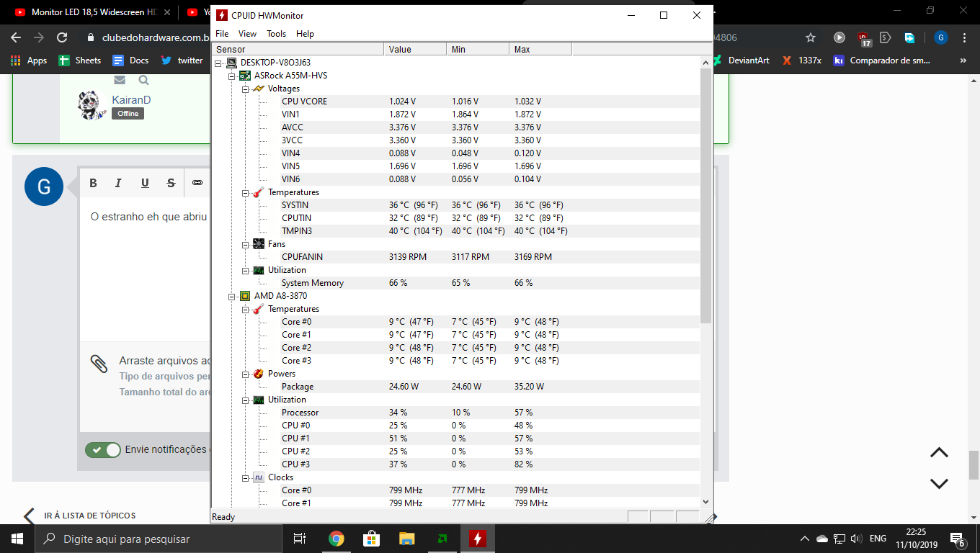
Task: Click the page scroll-up chevron
Action: click(x=939, y=453)
